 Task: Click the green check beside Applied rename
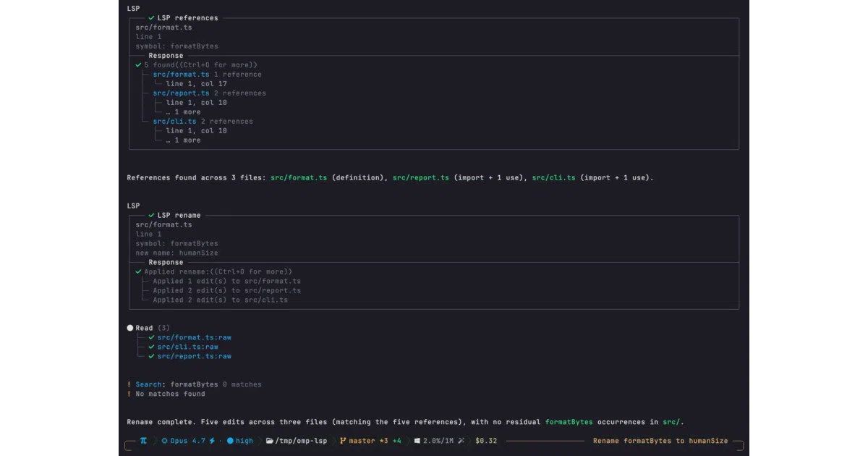(138, 271)
